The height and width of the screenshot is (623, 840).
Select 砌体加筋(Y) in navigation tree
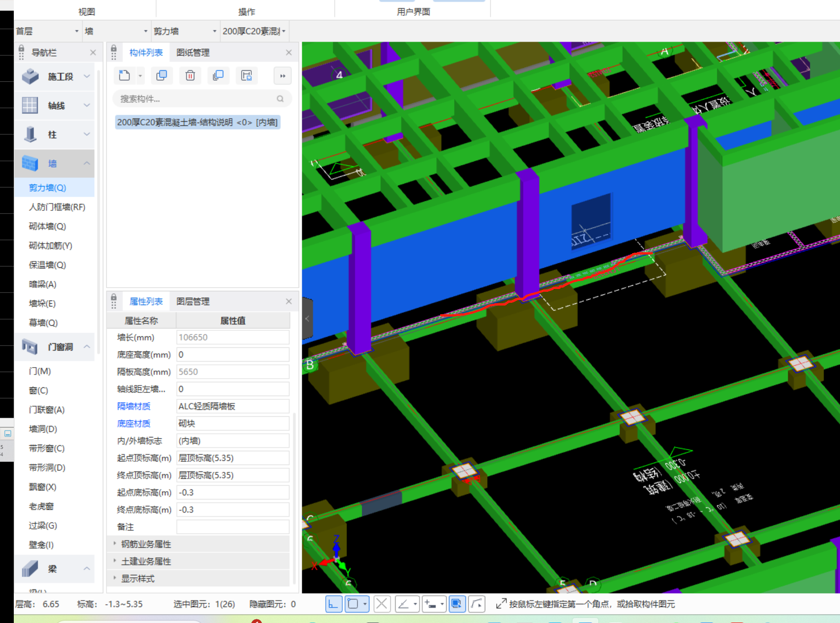coord(51,245)
